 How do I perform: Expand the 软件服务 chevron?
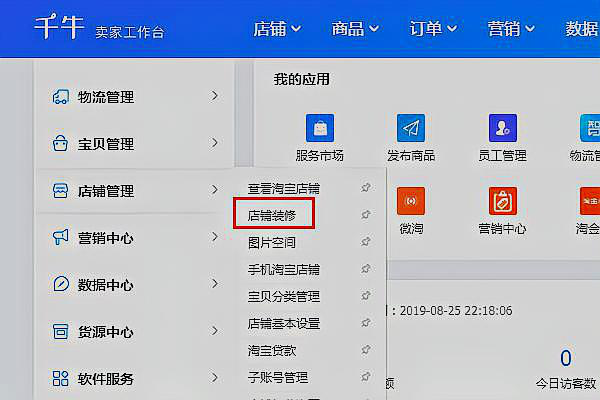coord(215,378)
